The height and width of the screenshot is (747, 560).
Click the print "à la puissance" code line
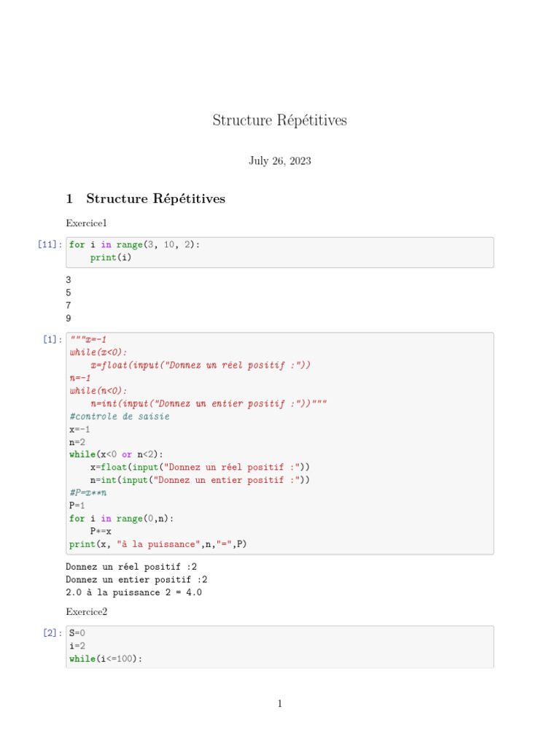click(158, 544)
